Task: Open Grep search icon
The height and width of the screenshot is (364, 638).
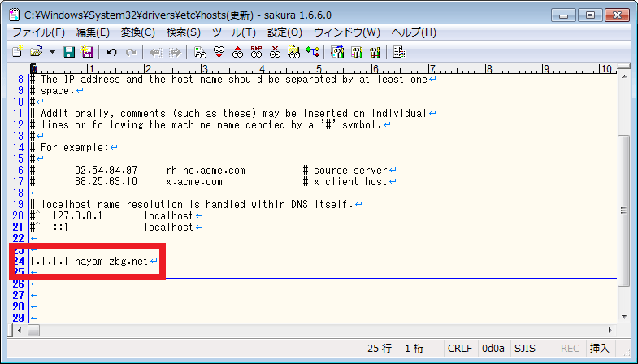Action: click(x=293, y=52)
